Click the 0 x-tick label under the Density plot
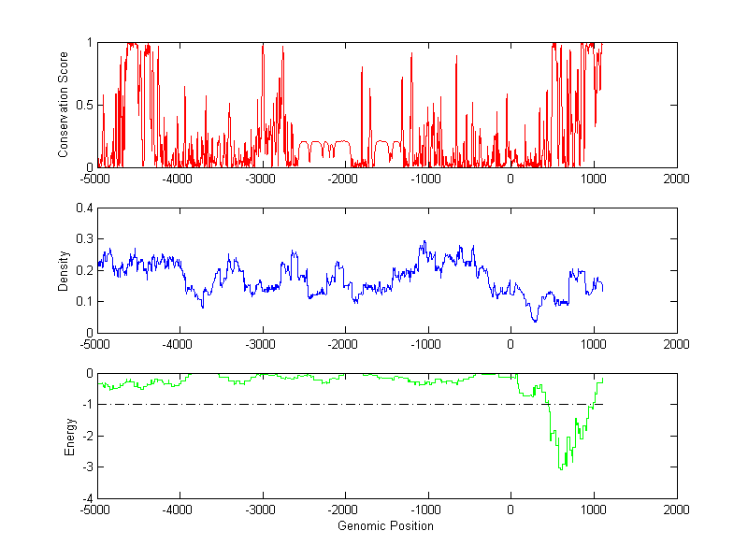Image resolution: width=748 pixels, height=560 pixels. [x=511, y=344]
